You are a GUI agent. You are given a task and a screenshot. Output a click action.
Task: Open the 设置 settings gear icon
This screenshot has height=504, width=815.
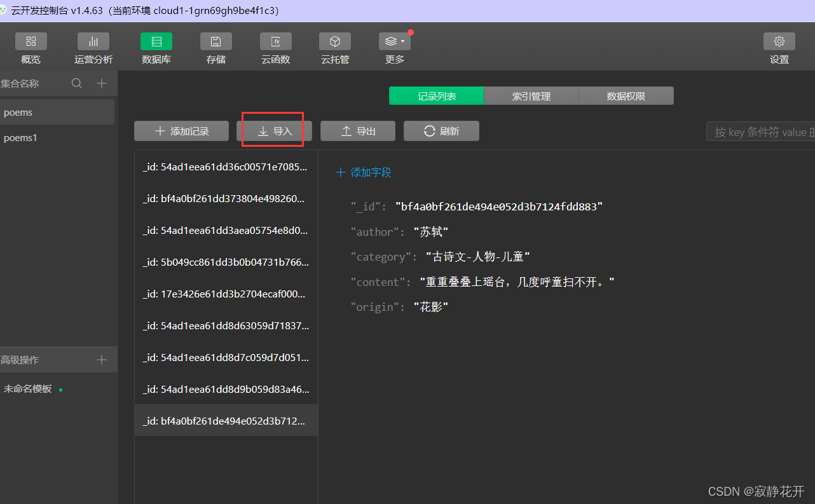779,42
